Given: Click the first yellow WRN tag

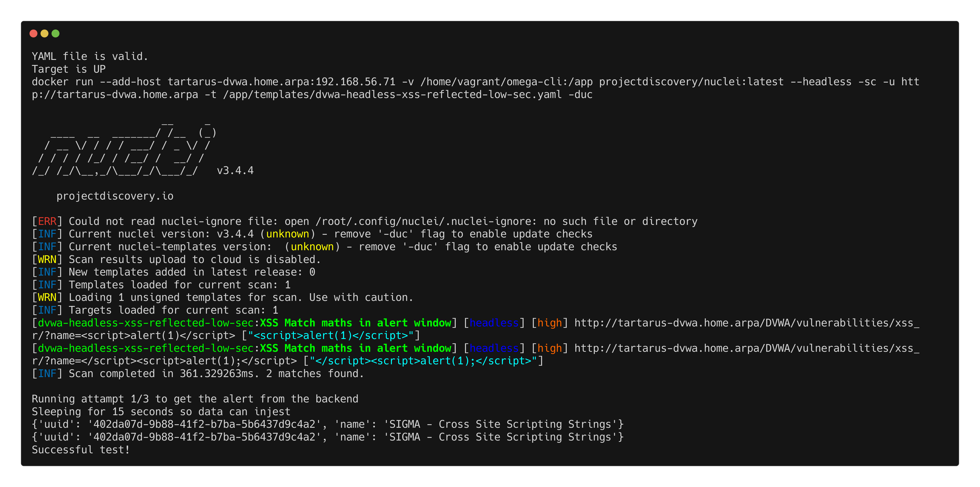Looking at the screenshot, I should [x=47, y=259].
